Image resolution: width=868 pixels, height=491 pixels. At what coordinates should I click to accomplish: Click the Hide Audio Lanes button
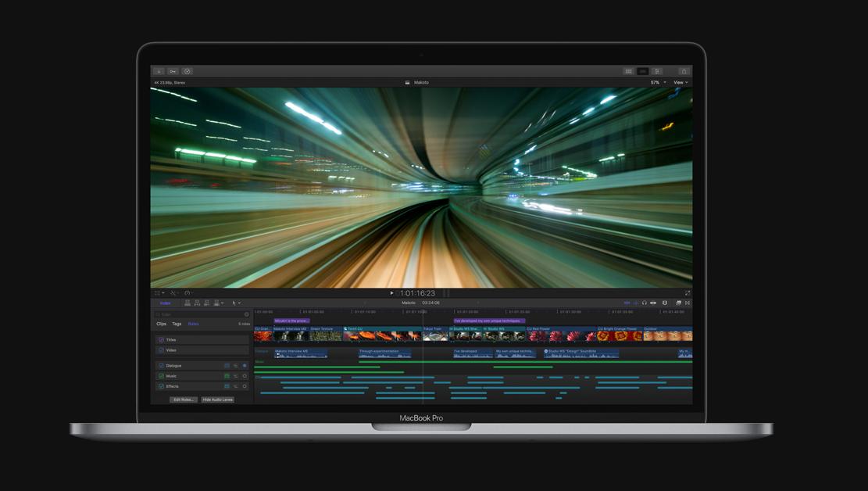(217, 400)
